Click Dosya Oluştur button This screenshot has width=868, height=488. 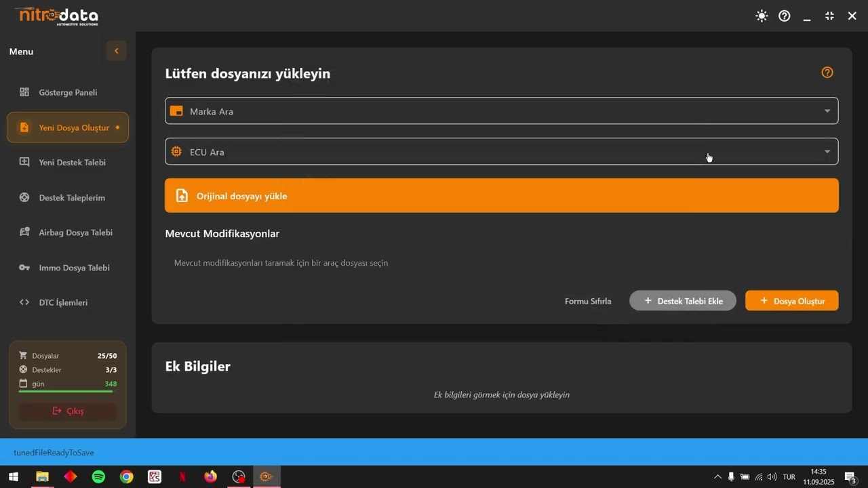coord(792,301)
